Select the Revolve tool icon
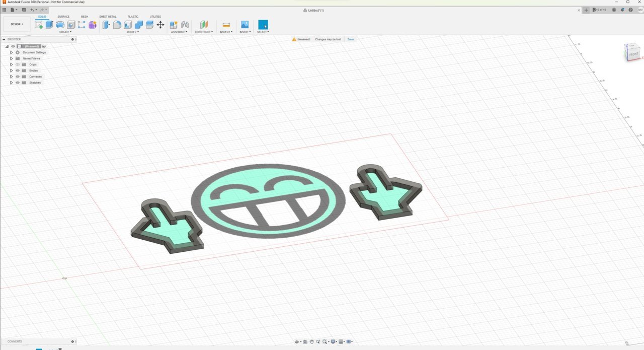The image size is (644, 350). click(x=60, y=25)
